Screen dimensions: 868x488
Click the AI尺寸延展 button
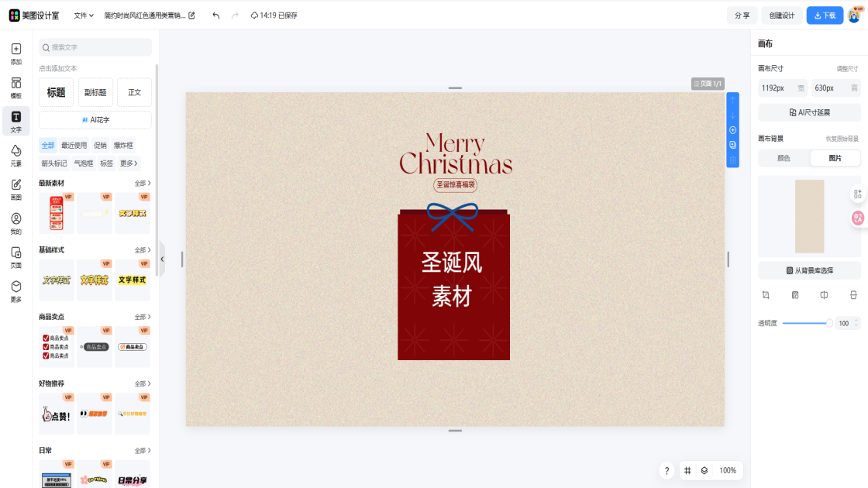(x=809, y=112)
